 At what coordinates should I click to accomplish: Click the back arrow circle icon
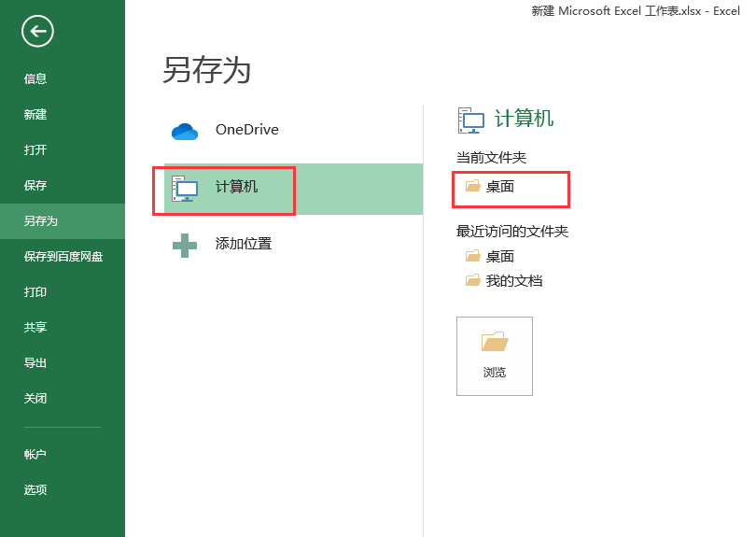pos(37,32)
